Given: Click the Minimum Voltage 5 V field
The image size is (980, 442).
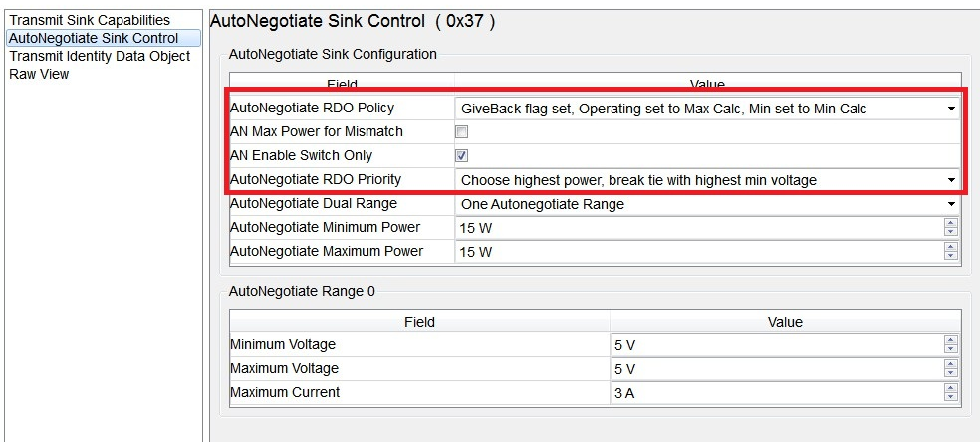Looking at the screenshot, I should click(x=776, y=345).
